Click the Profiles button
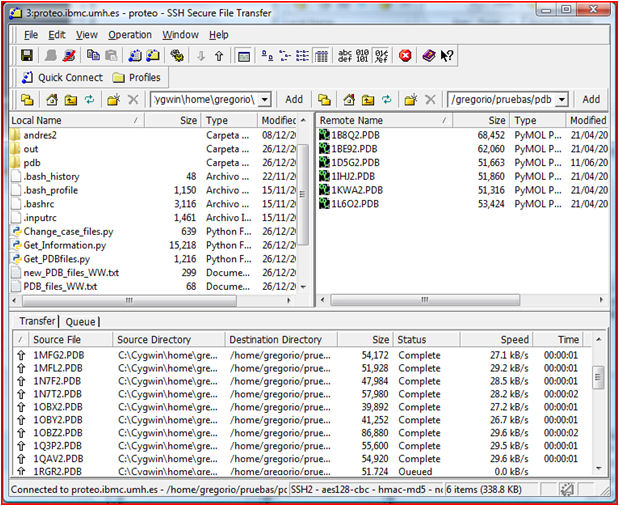Image resolution: width=619 pixels, height=506 pixels. [137, 78]
